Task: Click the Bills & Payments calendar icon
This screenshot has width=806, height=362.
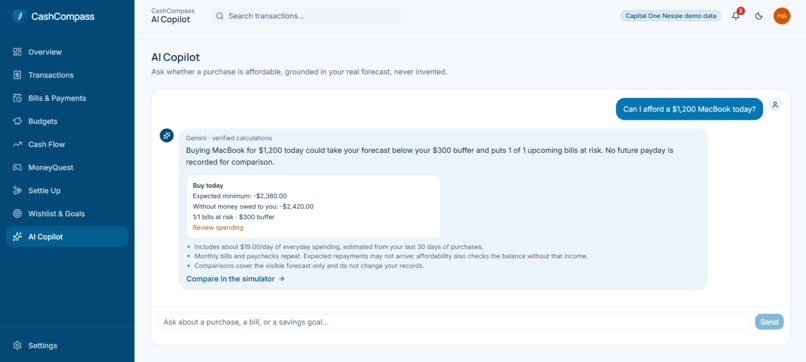Action: pyautogui.click(x=17, y=98)
